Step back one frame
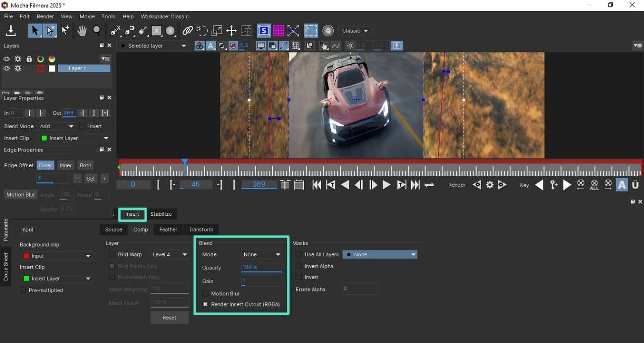 point(359,185)
